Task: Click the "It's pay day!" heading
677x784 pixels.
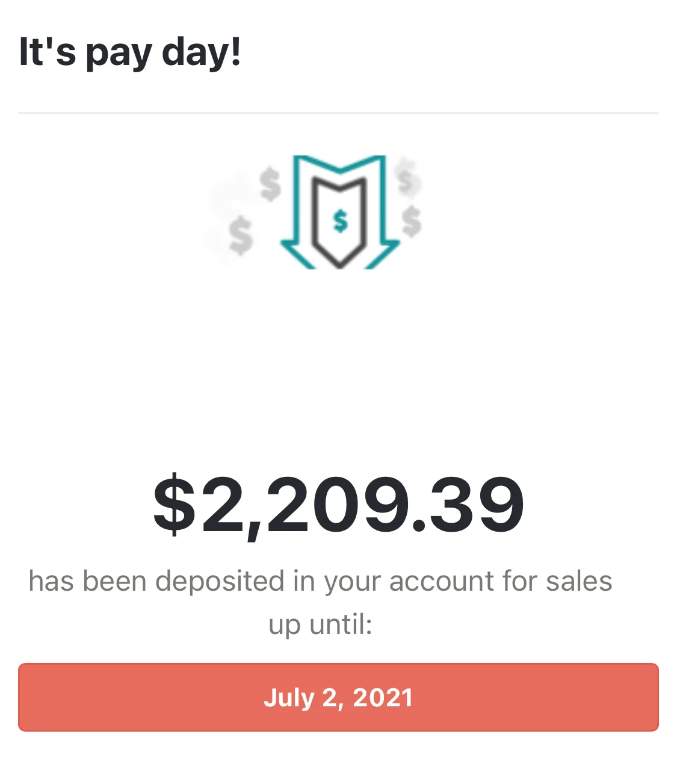Action: [x=130, y=52]
